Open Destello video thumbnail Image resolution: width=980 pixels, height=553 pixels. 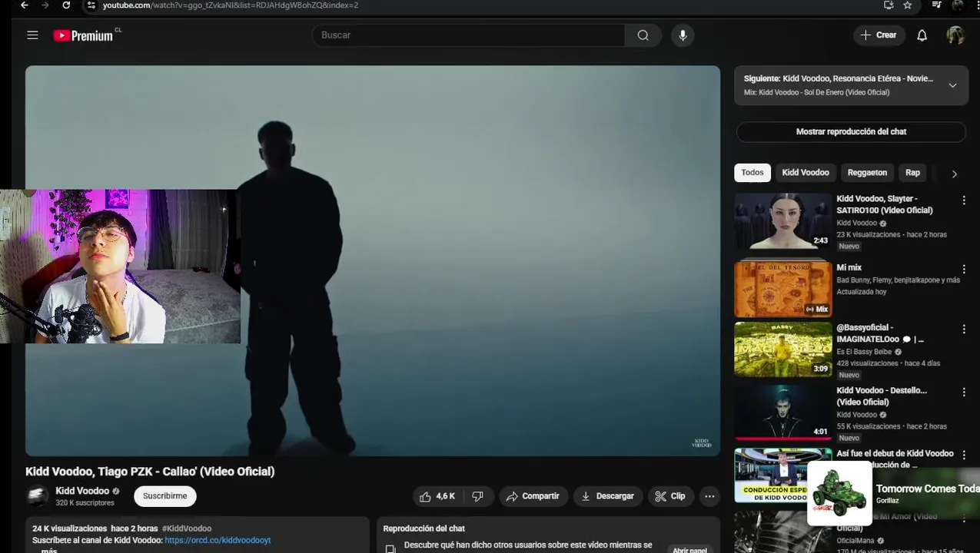click(782, 412)
